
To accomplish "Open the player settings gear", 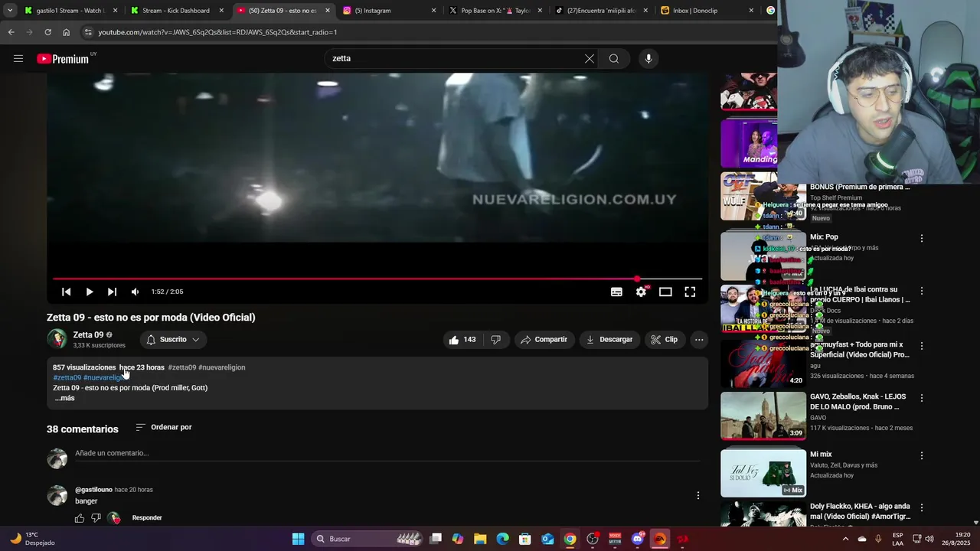I will (642, 292).
